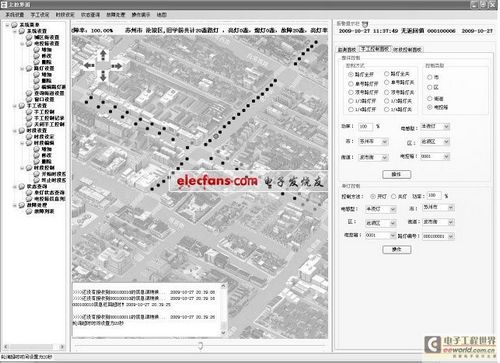The image size is (500, 363).
Task: Click 操作 button under single lamp control
Action: (396, 249)
